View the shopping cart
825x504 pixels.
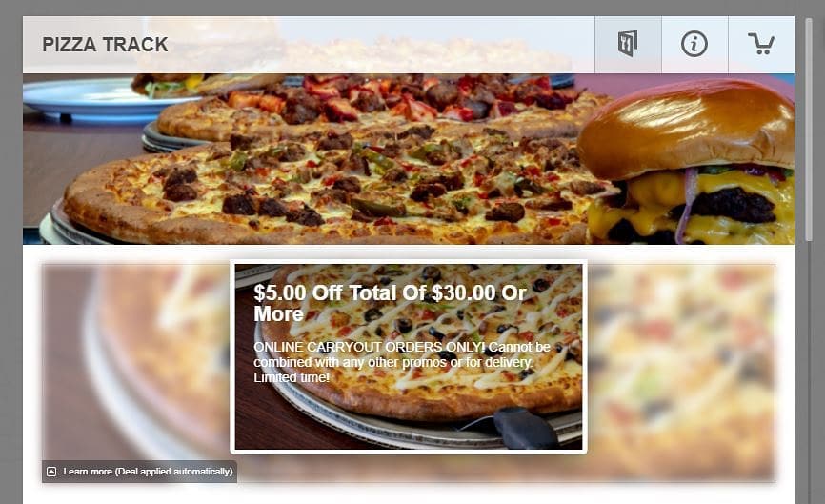[761, 44]
